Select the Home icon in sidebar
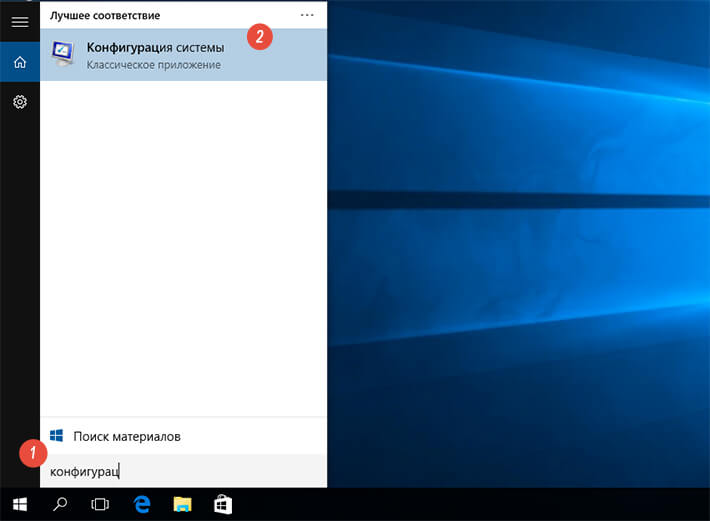This screenshot has height=521, width=710. click(19, 62)
